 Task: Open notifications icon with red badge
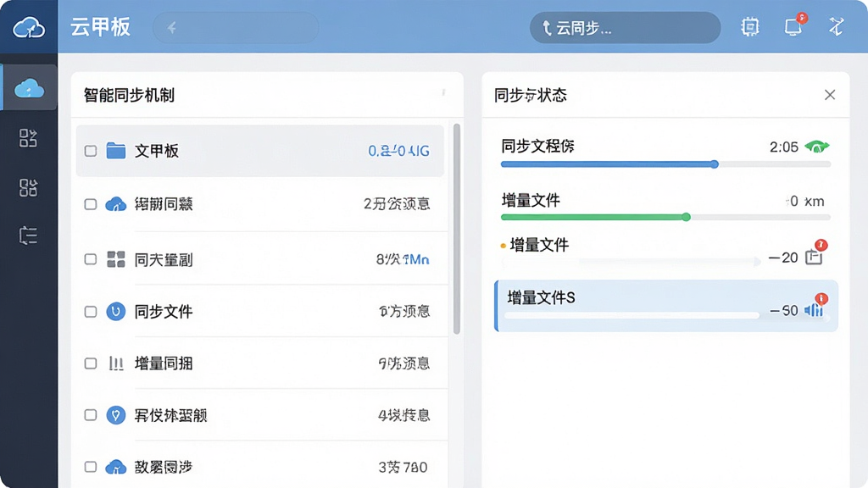pyautogui.click(x=794, y=25)
